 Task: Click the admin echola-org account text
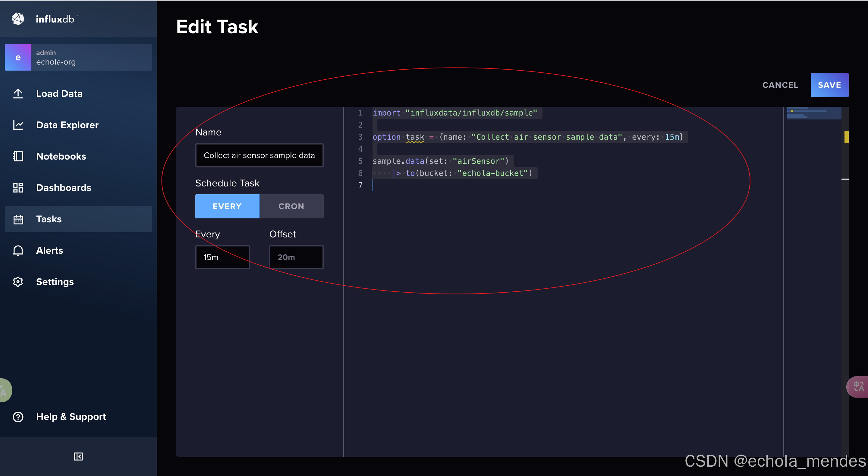tap(56, 57)
